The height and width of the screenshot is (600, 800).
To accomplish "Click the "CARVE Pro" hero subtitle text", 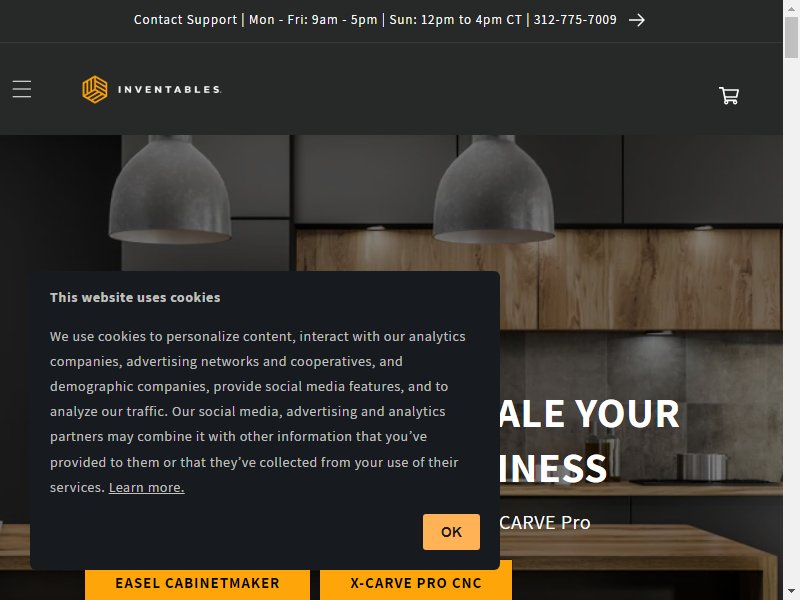I will [x=544, y=522].
